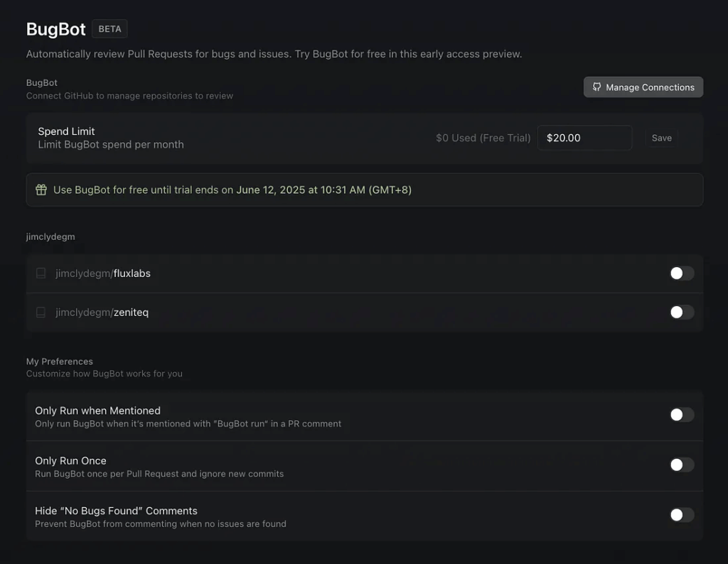Open Manage Connections

tap(643, 87)
